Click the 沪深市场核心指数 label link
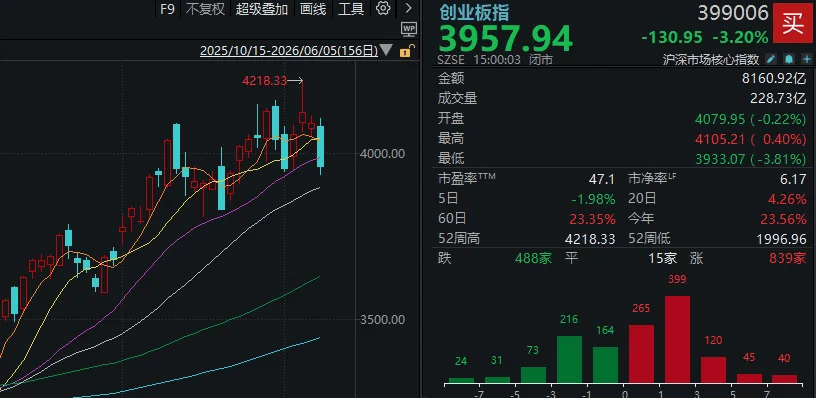This screenshot has height=398, width=816. pos(711,59)
